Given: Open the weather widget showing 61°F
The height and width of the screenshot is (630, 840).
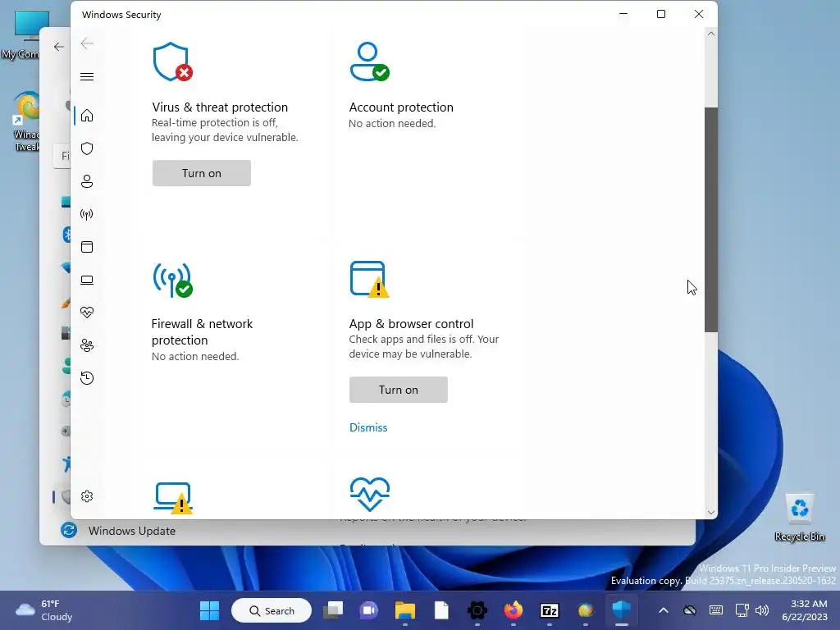Looking at the screenshot, I should [44, 610].
